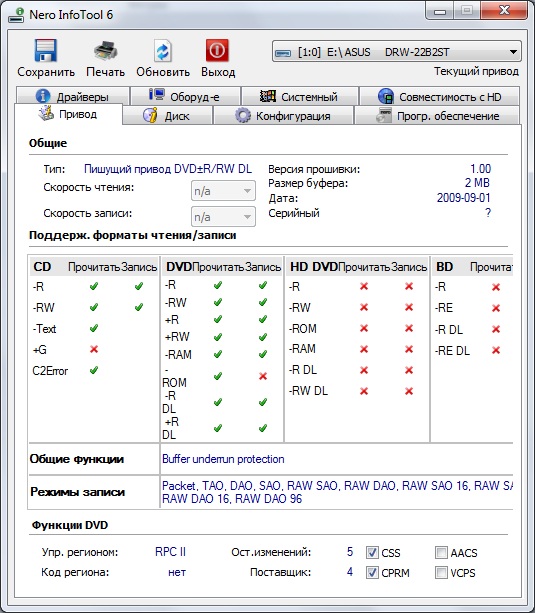Click the Печать button label
535x613 pixels.
(105, 72)
